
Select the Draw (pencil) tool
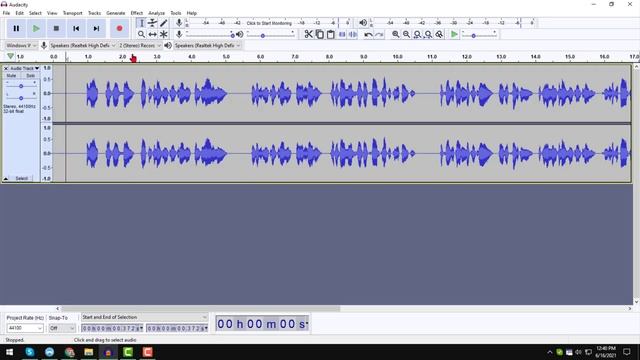click(x=163, y=23)
